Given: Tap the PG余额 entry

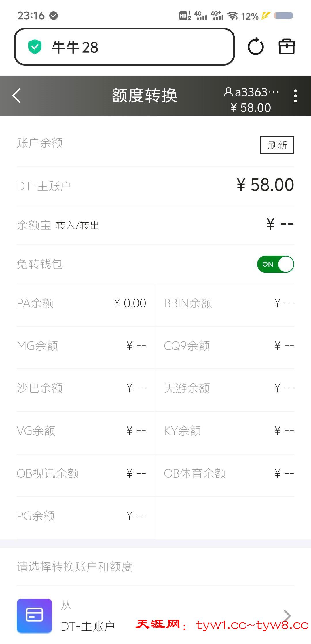Looking at the screenshot, I should [x=81, y=516].
